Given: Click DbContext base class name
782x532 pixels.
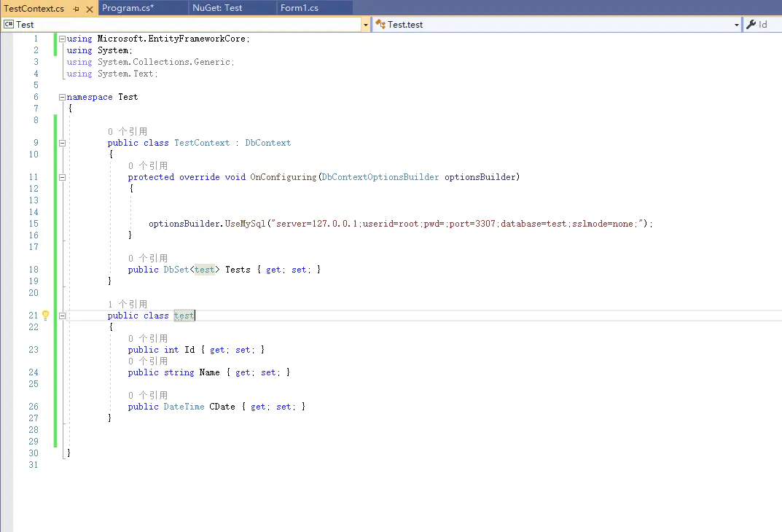Looking at the screenshot, I should point(267,143).
